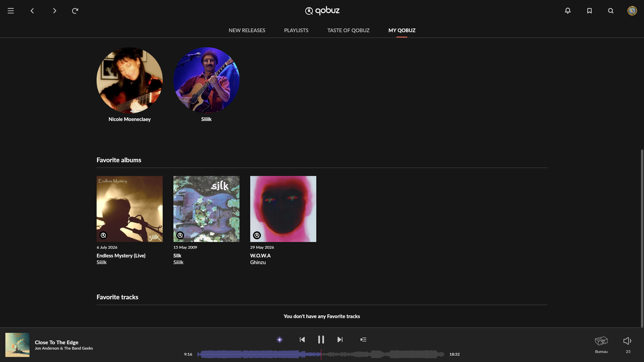
Task: Click Close To The Edge track title
Action: pyautogui.click(x=57, y=342)
